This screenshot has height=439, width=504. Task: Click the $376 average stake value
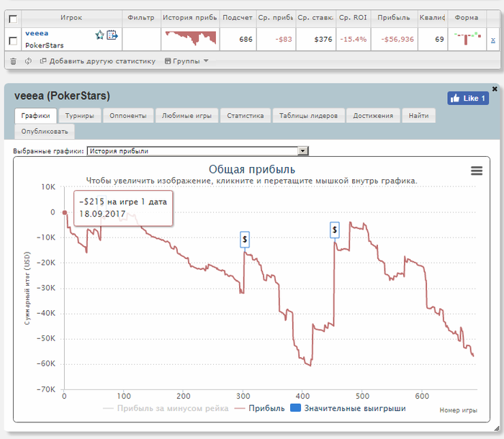[x=323, y=39]
